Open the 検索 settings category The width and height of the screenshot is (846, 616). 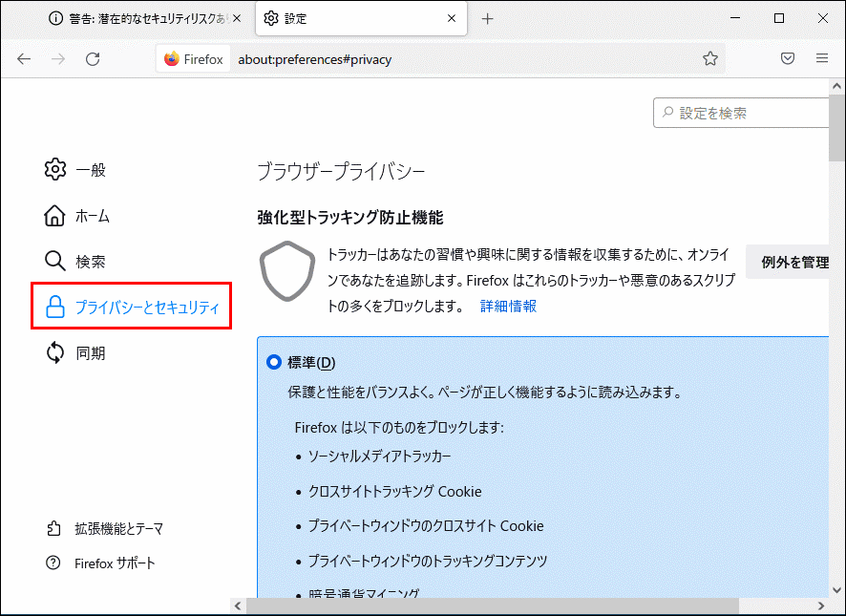(x=75, y=262)
